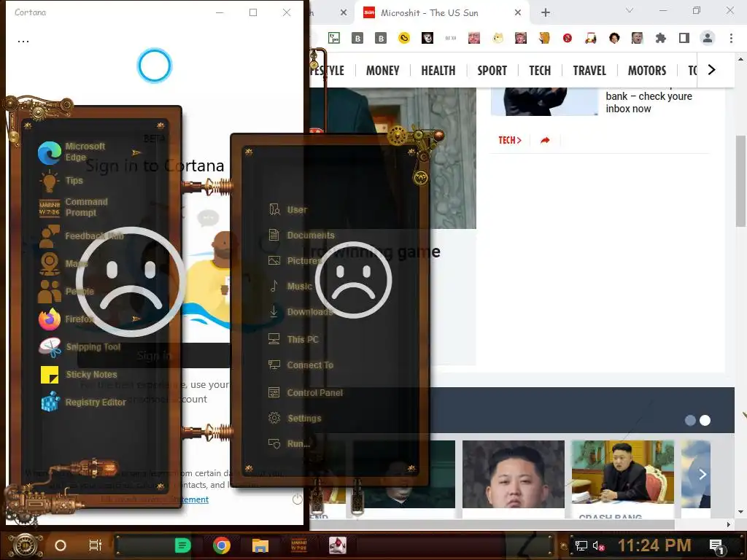Image resolution: width=747 pixels, height=560 pixels.
Task: Open the User folder in the start menu
Action: click(287, 209)
